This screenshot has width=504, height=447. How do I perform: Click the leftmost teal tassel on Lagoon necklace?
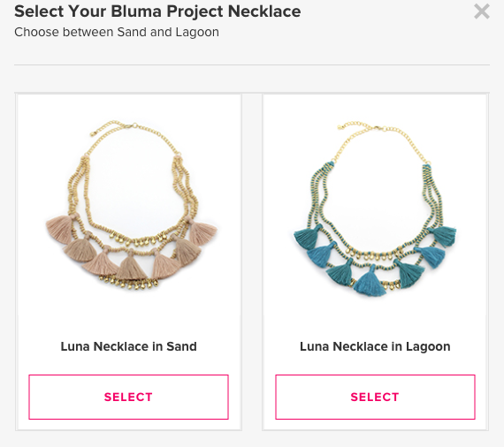pyautogui.click(x=307, y=238)
